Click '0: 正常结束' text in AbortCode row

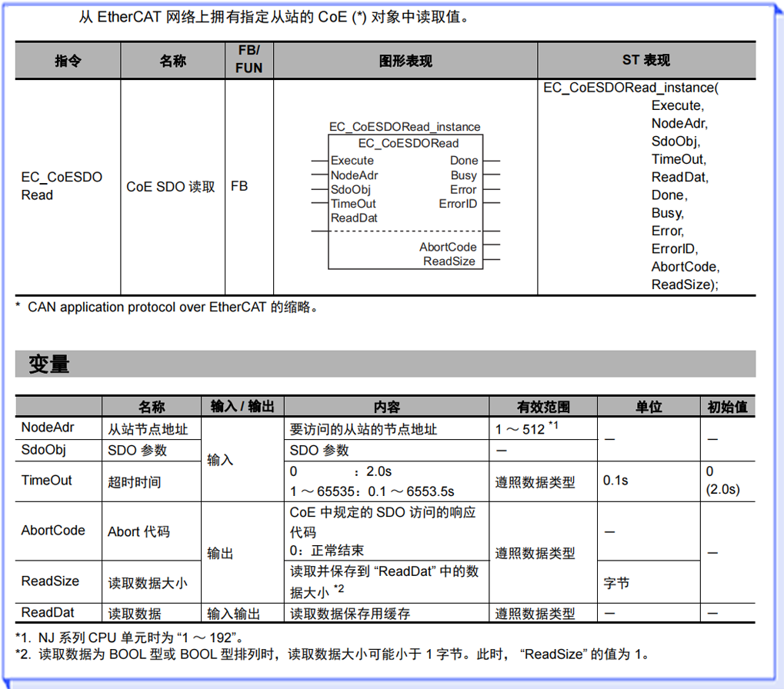[327, 551]
